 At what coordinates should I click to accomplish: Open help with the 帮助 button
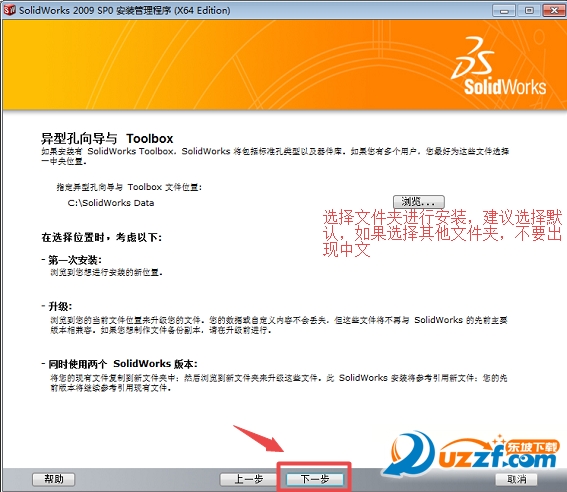coord(54,479)
